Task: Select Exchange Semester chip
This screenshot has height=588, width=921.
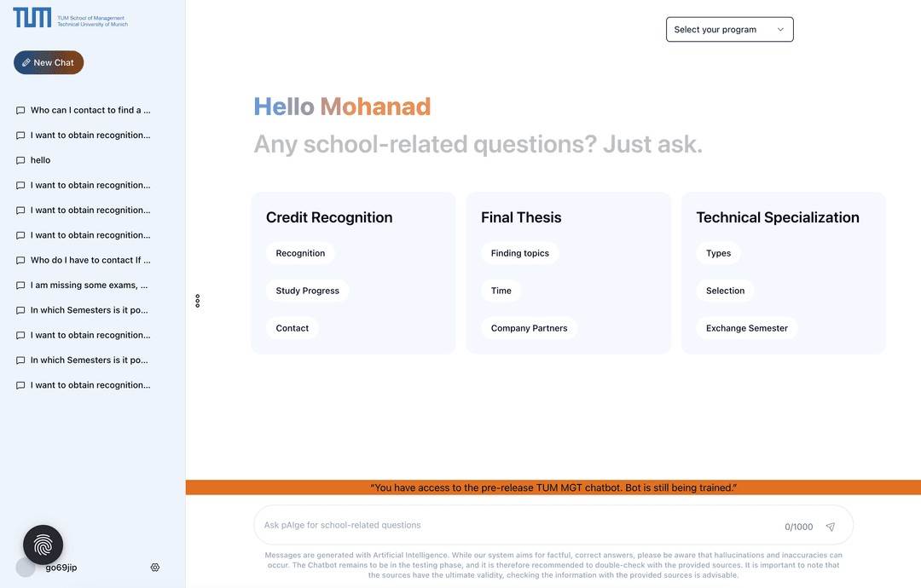Action: coord(746,328)
